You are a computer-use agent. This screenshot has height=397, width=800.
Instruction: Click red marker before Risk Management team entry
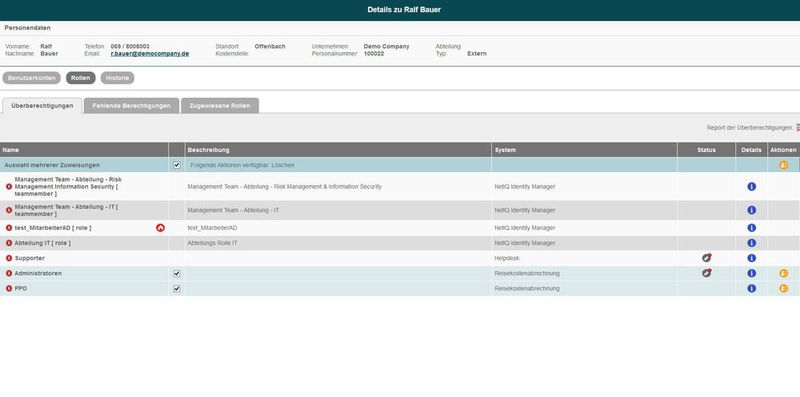click(9, 187)
